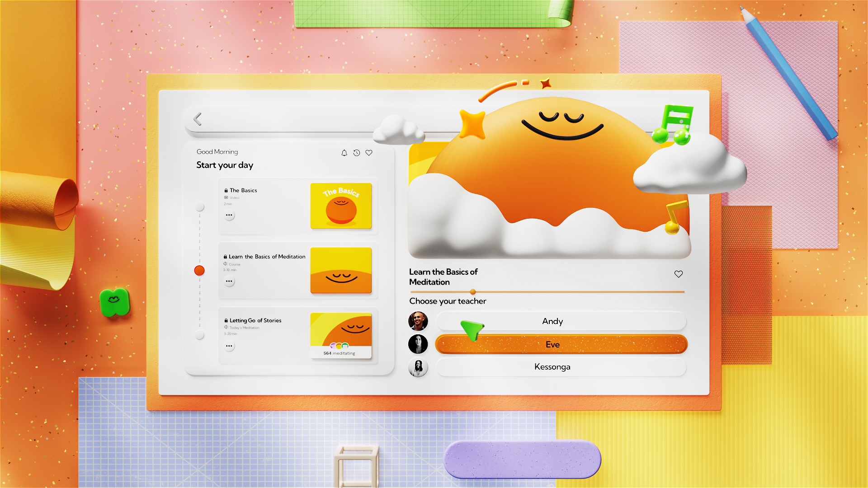Click the orange progress slider knob
This screenshot has width=868, height=488.
click(x=473, y=292)
